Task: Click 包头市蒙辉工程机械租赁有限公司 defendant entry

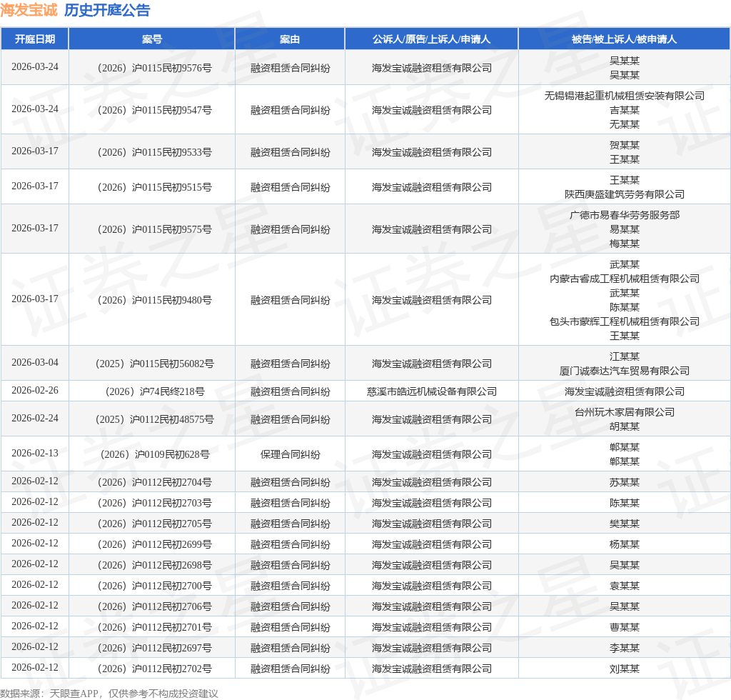Action: coord(624,321)
